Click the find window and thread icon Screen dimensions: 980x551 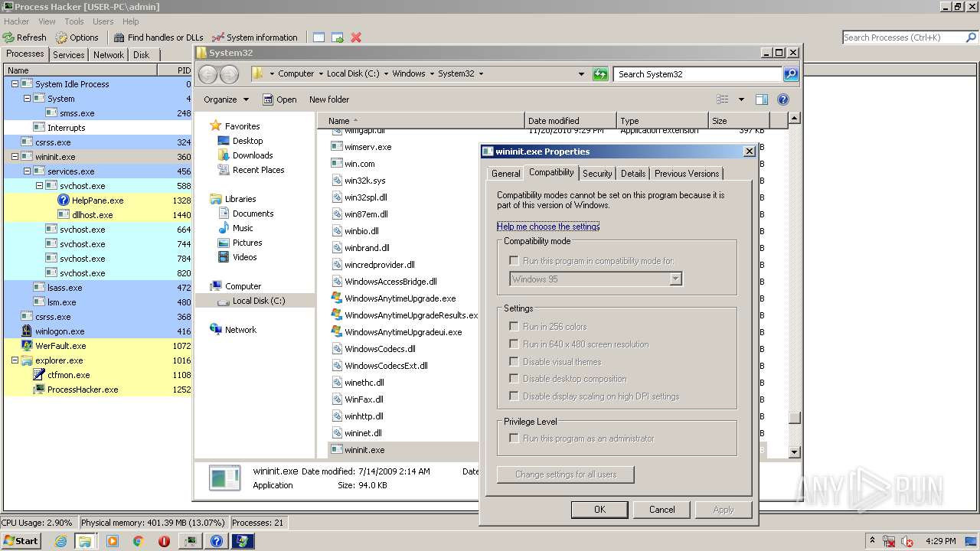tap(337, 37)
